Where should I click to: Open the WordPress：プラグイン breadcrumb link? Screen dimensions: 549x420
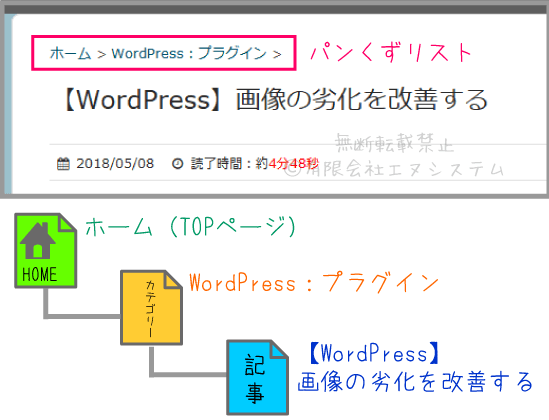point(189,54)
